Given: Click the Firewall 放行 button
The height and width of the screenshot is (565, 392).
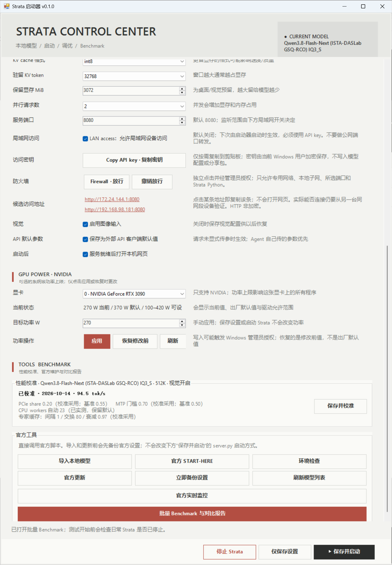Looking at the screenshot, I should (107, 182).
